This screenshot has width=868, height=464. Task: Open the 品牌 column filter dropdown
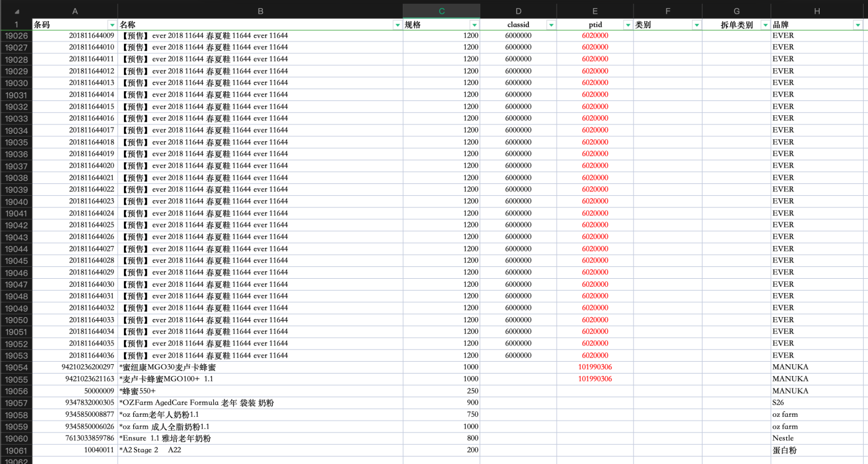click(857, 25)
